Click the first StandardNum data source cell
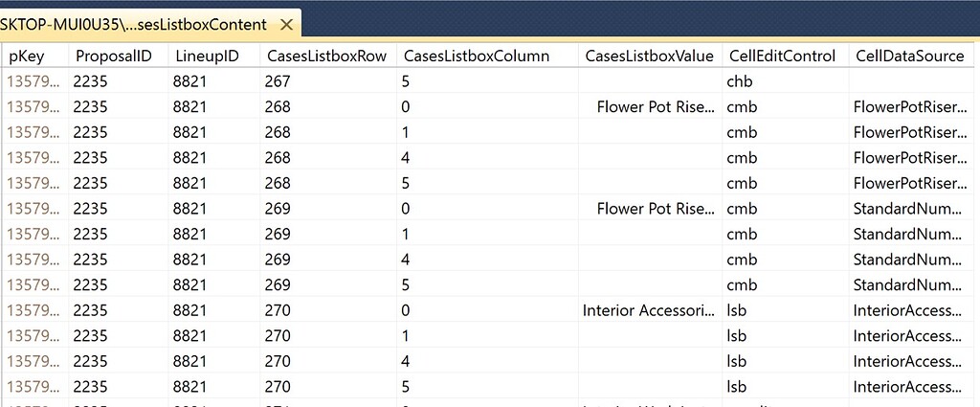The image size is (980, 407). tap(910, 209)
